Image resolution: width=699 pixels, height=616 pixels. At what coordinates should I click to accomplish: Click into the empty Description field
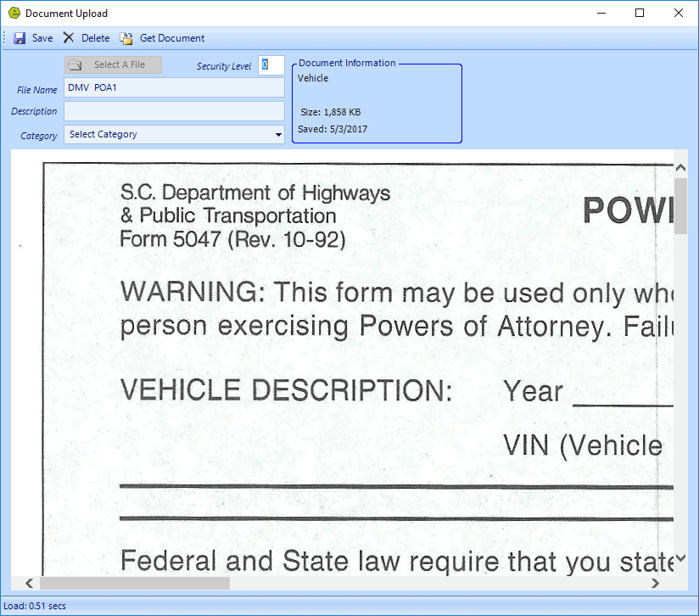click(174, 111)
